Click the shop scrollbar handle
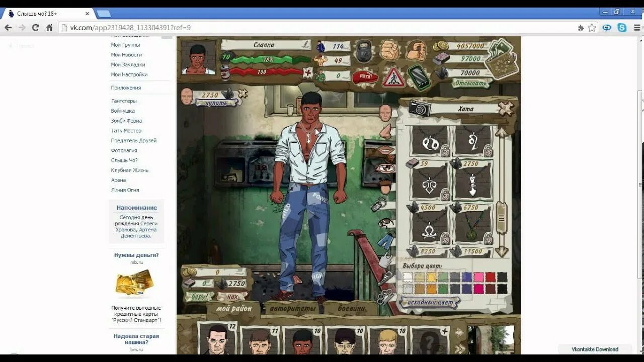 tap(501, 218)
